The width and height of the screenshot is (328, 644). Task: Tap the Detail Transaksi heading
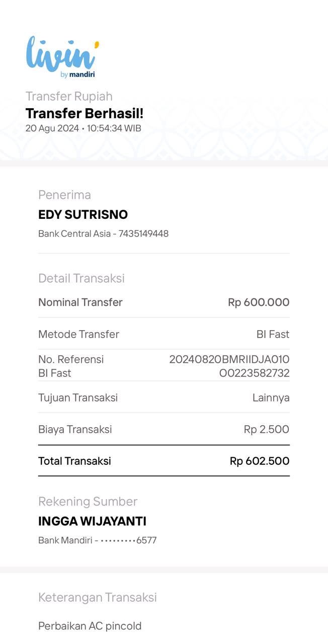pos(81,278)
